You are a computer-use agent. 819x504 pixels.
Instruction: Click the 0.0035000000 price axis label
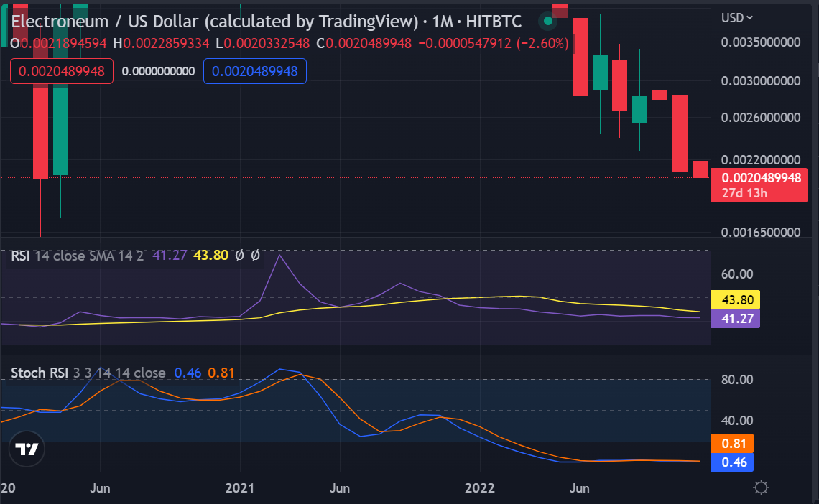pyautogui.click(x=761, y=42)
